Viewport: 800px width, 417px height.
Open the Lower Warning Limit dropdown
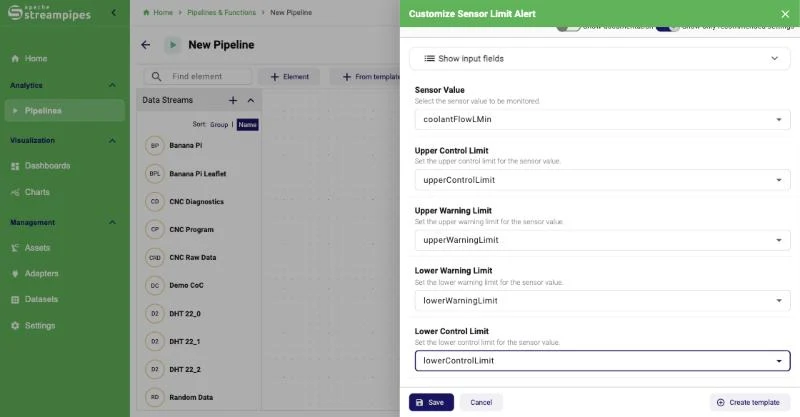click(602, 301)
